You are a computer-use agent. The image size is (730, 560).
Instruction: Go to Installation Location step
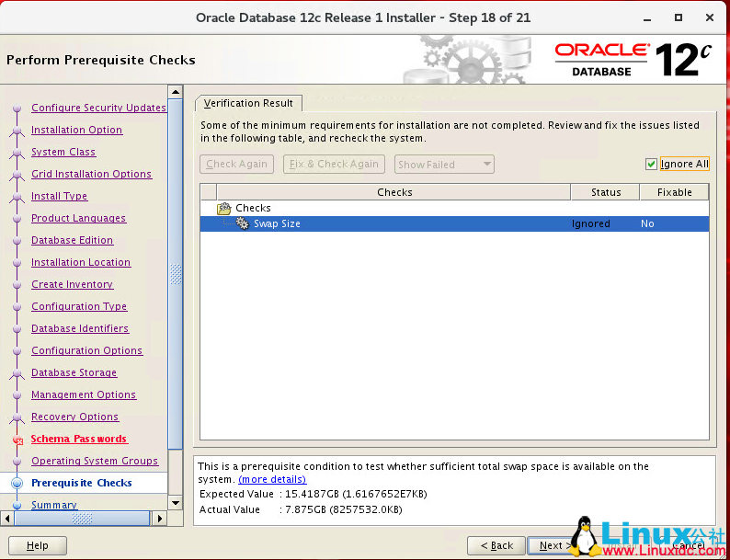[81, 263]
